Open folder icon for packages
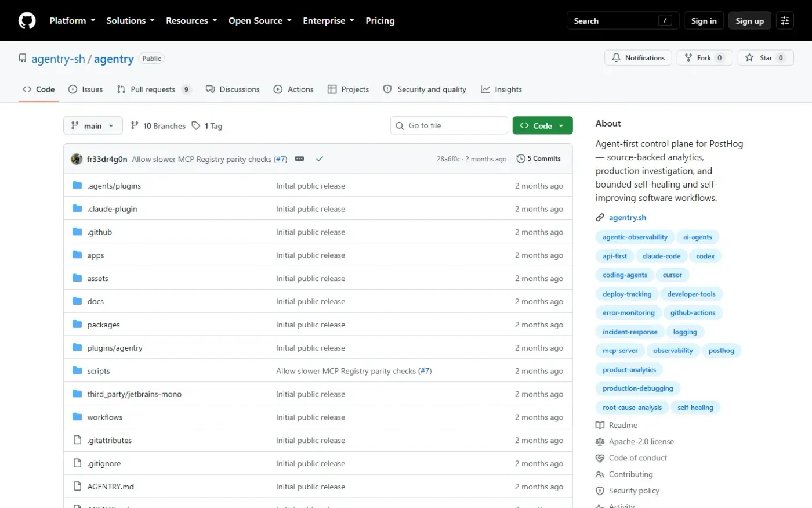The image size is (812, 508). tap(77, 324)
